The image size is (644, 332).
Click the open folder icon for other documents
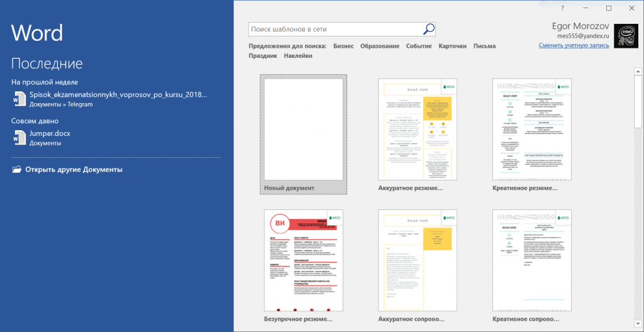17,169
